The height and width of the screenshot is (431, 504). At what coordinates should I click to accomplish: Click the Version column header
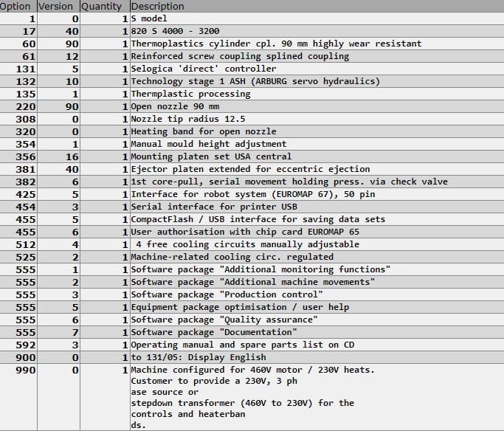coord(58,6)
